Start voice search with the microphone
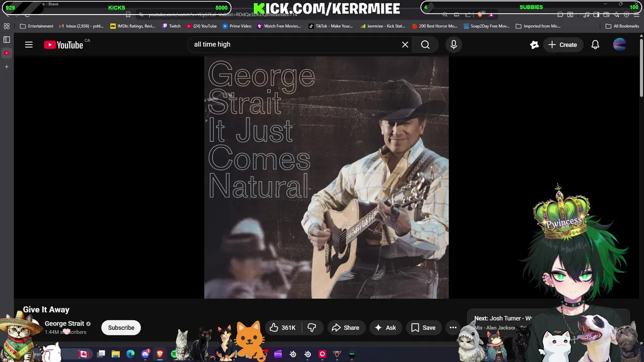 454,45
